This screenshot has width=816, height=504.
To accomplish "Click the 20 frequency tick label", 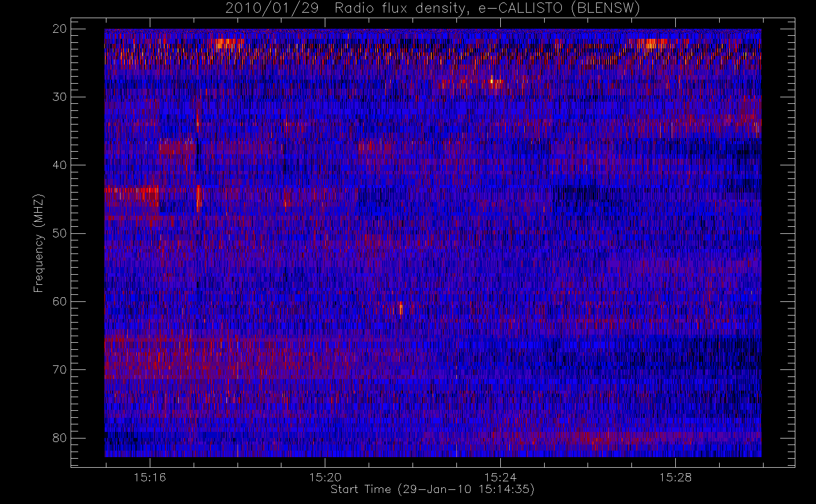I will pos(60,29).
